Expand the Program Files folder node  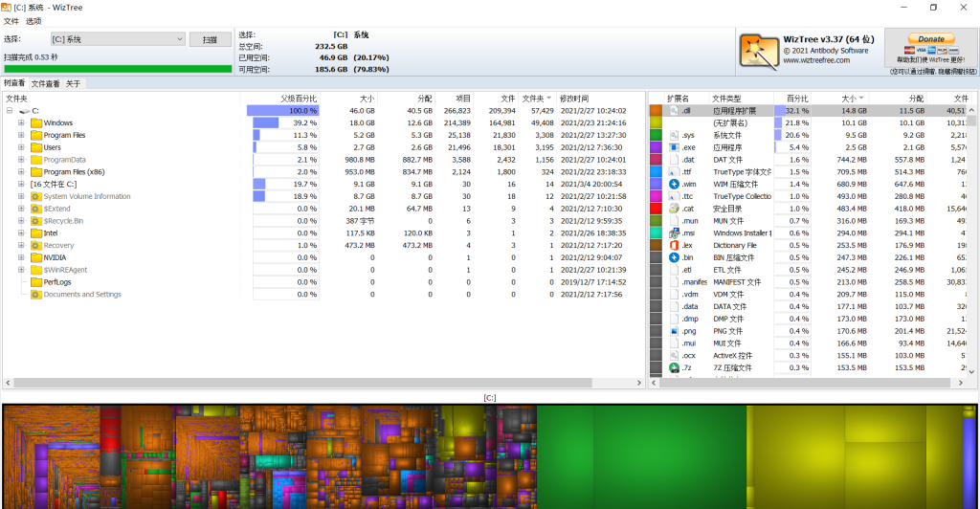tap(21, 135)
